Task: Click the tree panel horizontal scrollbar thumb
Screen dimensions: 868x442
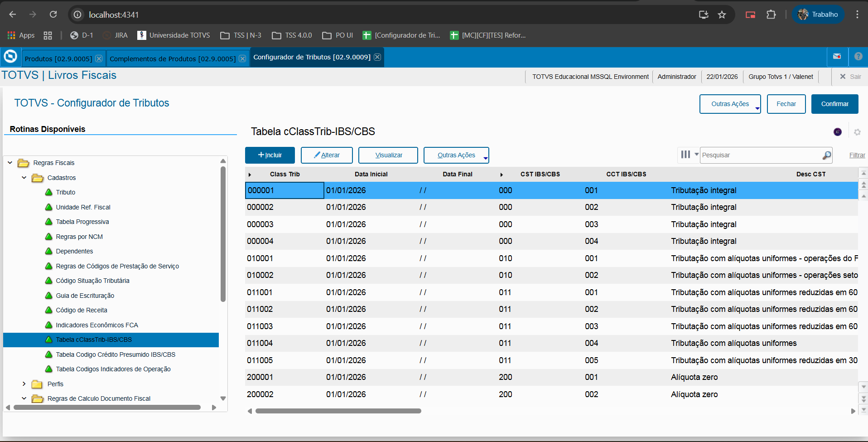Action: (x=107, y=408)
